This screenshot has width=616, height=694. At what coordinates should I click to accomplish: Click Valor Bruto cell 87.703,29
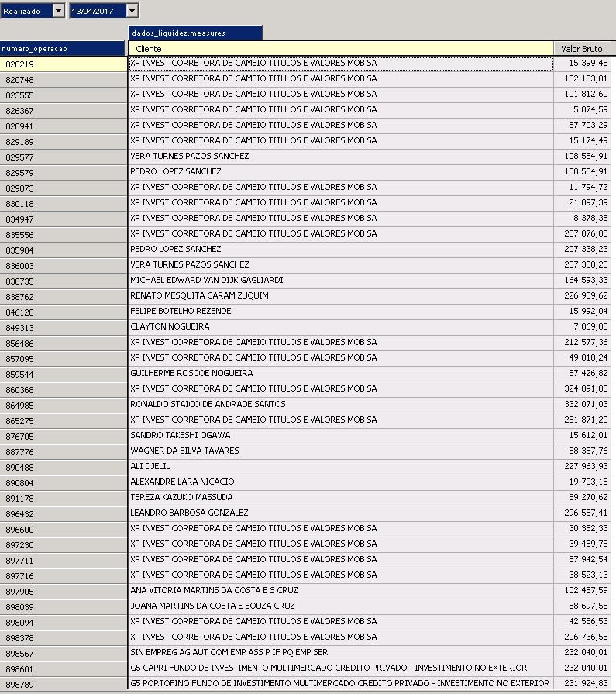[582, 126]
